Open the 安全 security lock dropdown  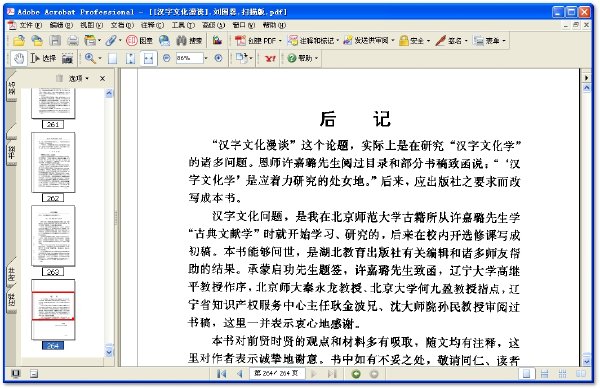click(414, 40)
